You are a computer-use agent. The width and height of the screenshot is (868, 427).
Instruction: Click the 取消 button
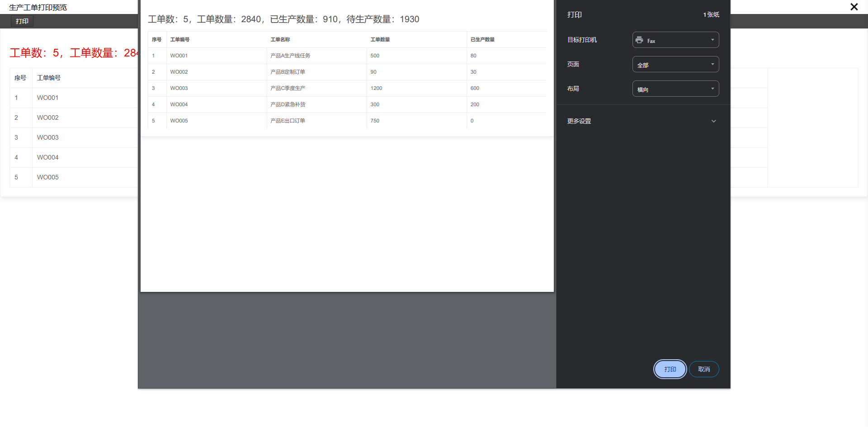click(704, 369)
